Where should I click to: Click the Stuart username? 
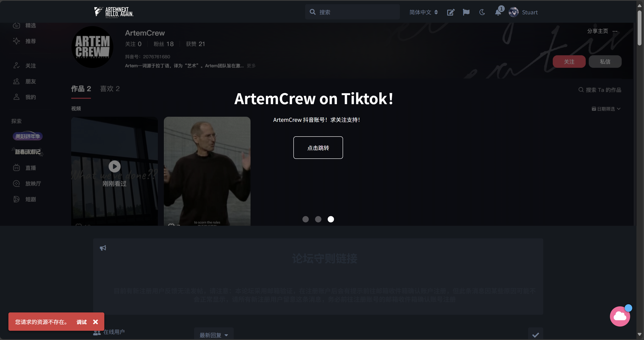[530, 12]
